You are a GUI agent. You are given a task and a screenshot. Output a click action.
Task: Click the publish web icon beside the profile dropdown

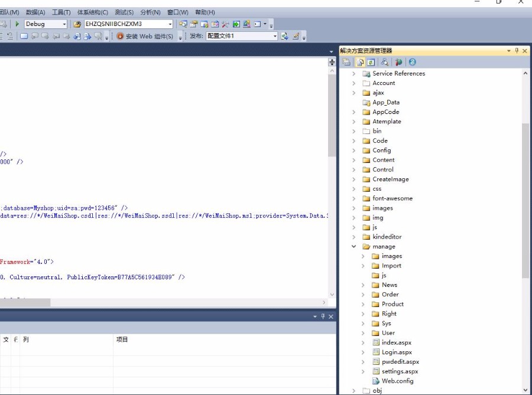click(x=285, y=36)
